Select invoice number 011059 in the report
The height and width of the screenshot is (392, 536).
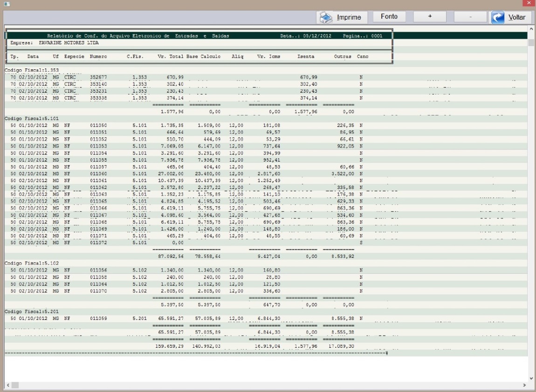[98, 319]
